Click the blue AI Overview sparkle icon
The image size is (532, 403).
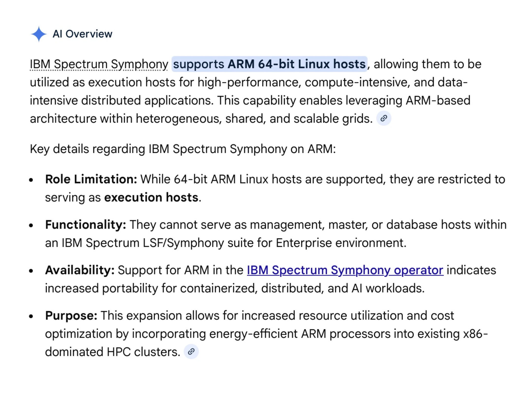pos(39,34)
